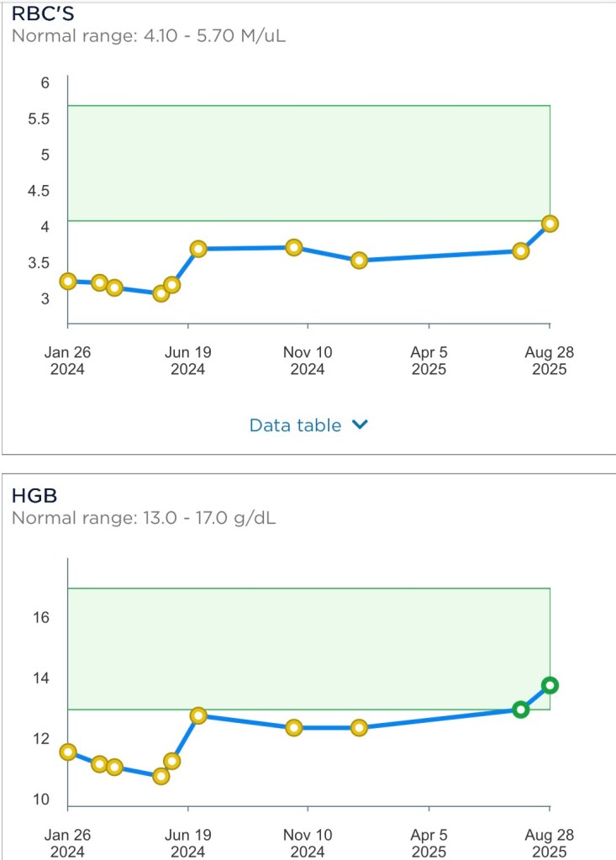Click the latest RBC data point on Aug 28 2025

click(x=550, y=224)
